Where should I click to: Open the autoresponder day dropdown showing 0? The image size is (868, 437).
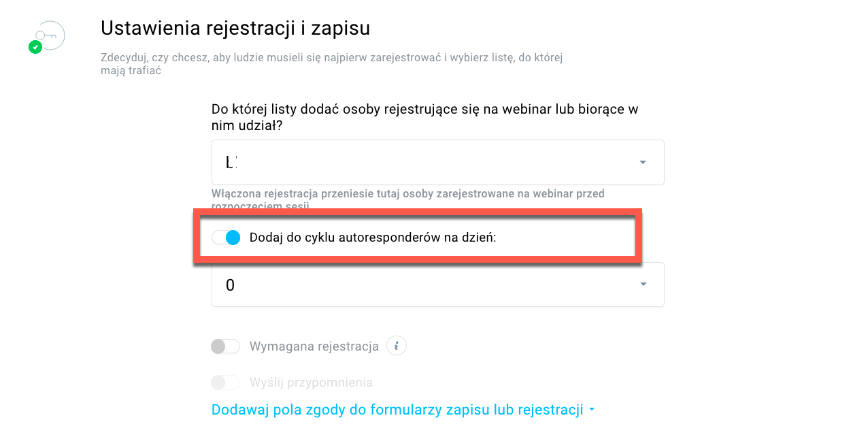438,285
